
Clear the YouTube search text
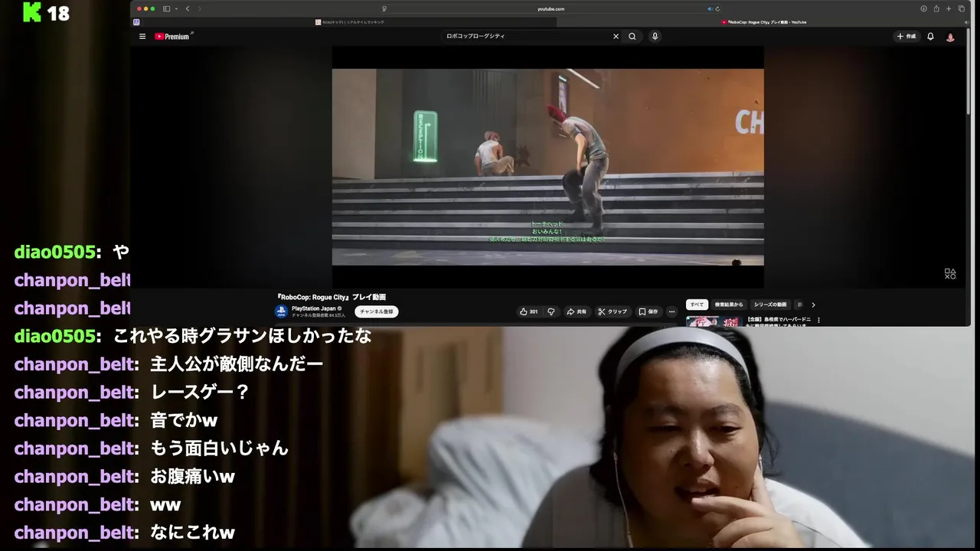(x=616, y=36)
